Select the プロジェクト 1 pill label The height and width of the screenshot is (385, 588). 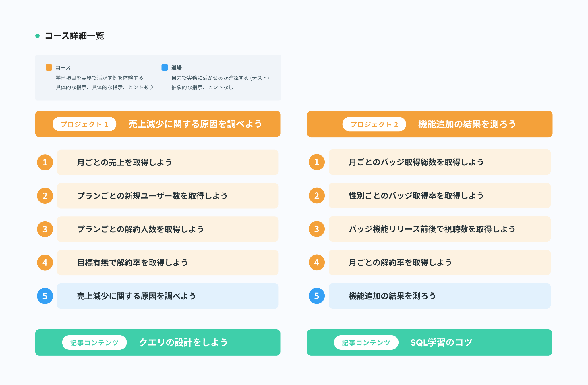[x=84, y=124]
